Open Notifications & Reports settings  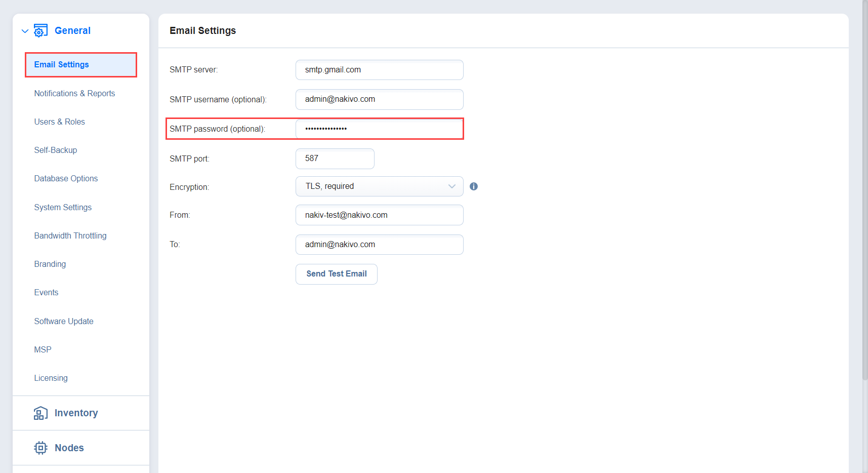pyautogui.click(x=74, y=94)
